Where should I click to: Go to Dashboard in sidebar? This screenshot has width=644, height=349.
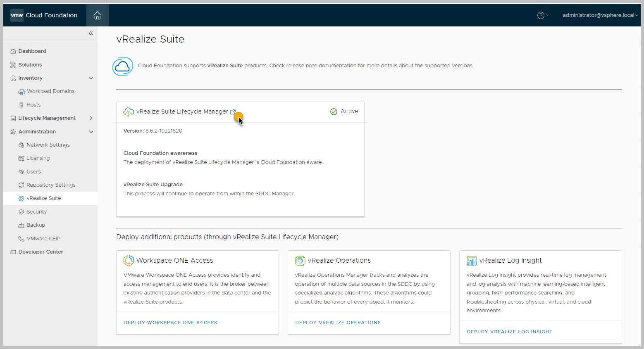(32, 51)
